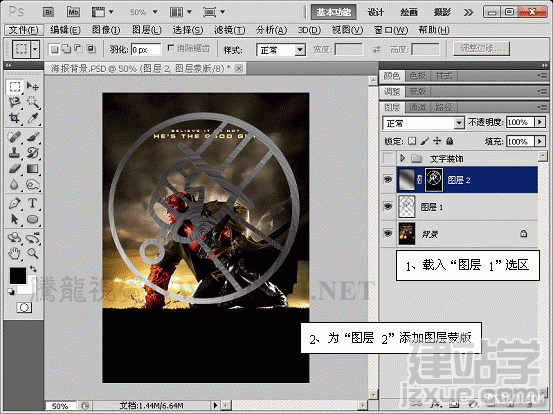Select the Clone Stamp tool

14,152
